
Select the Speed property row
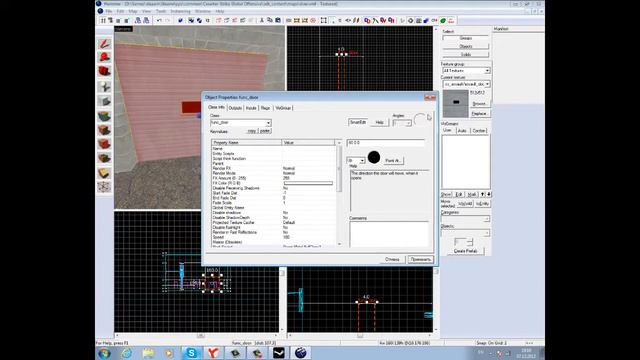click(x=273, y=237)
